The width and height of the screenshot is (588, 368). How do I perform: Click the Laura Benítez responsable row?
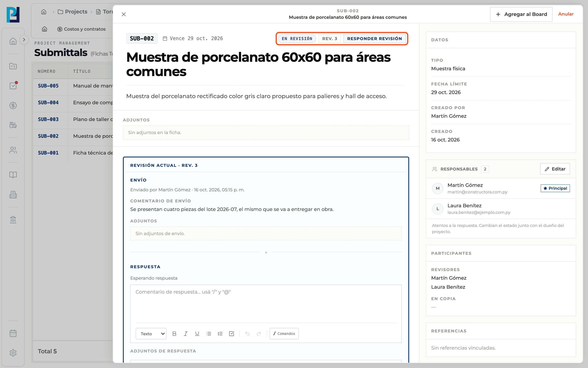click(501, 209)
